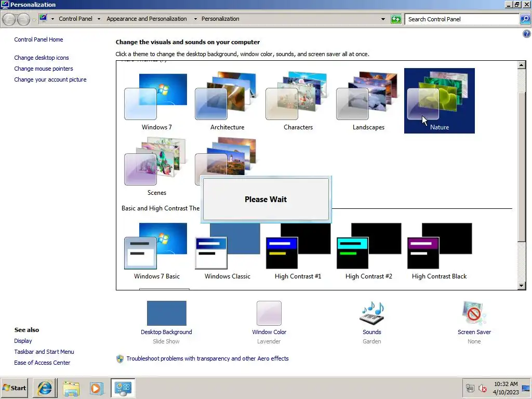
Task: Click the Forward navigation button
Action: tap(23, 19)
